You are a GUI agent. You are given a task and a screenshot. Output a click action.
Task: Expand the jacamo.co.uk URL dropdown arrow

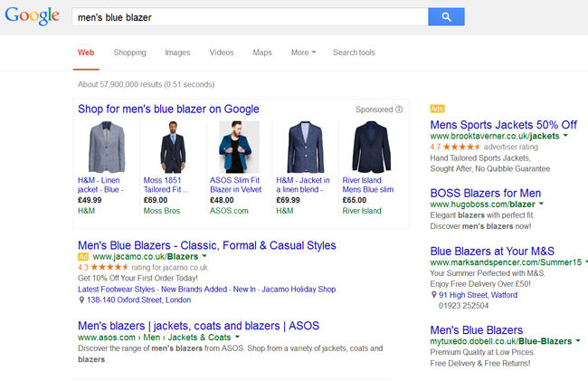[204, 257]
